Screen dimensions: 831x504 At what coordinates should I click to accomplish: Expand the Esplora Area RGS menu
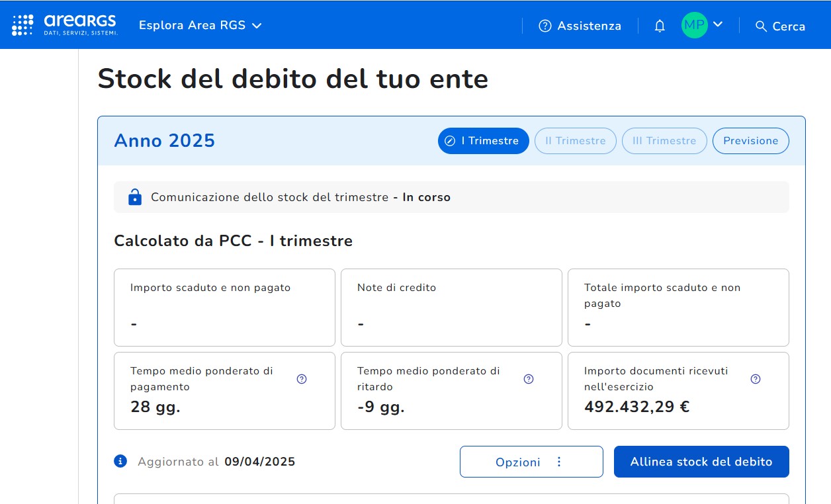tap(200, 25)
